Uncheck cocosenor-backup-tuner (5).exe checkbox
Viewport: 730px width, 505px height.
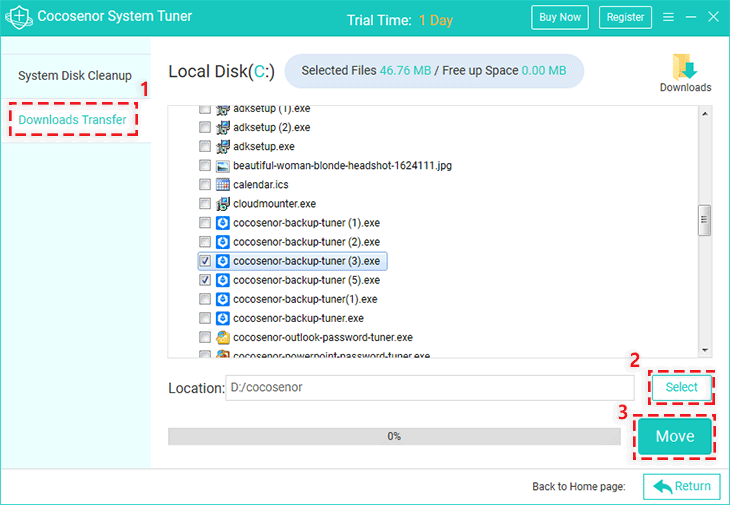pyautogui.click(x=204, y=280)
